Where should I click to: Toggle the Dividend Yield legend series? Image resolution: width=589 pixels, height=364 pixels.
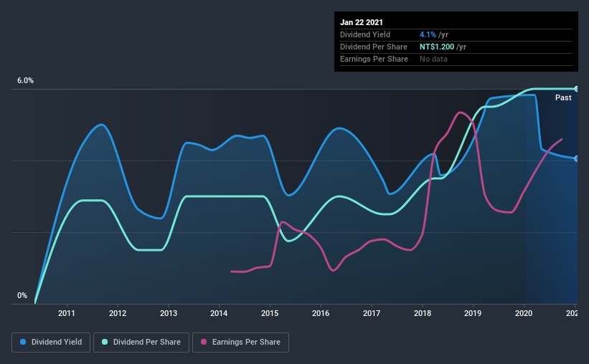tap(51, 343)
